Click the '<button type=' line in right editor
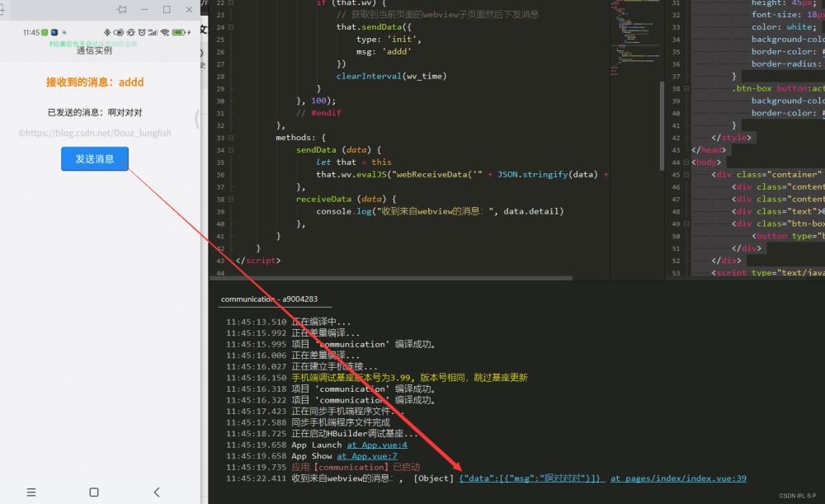 tap(788, 236)
